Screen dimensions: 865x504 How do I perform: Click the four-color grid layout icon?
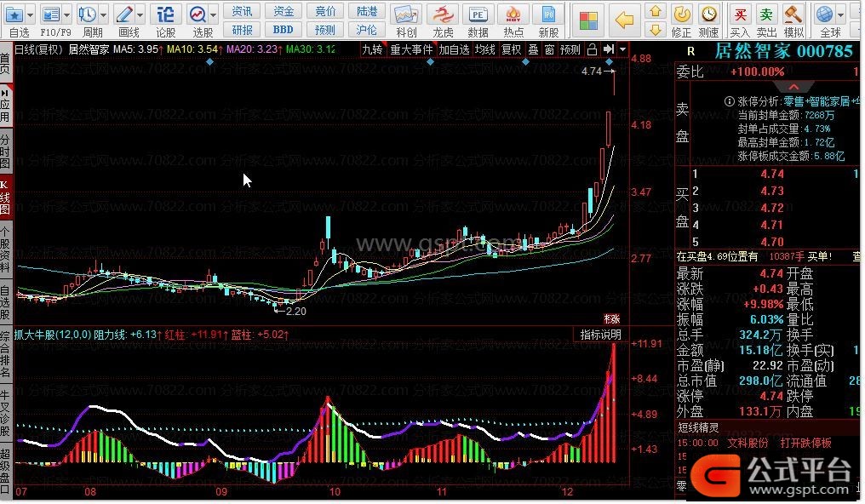tap(588, 20)
